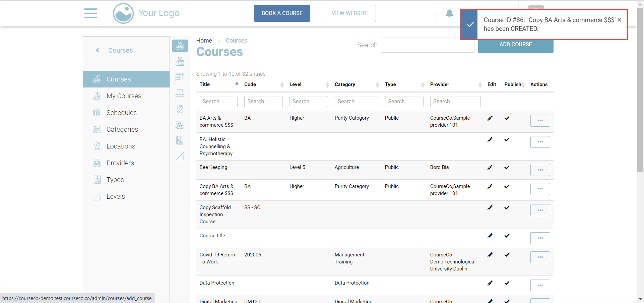Viewport: 644px width, 303px height.
Task: Click the Levels triangle icon in mini sidebar
Action: [180, 156]
